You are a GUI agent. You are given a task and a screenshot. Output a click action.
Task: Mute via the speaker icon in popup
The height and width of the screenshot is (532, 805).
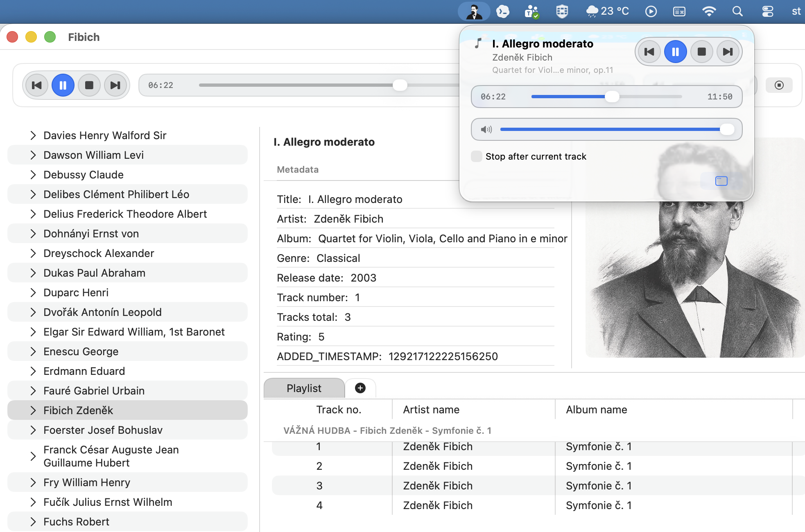pos(486,130)
